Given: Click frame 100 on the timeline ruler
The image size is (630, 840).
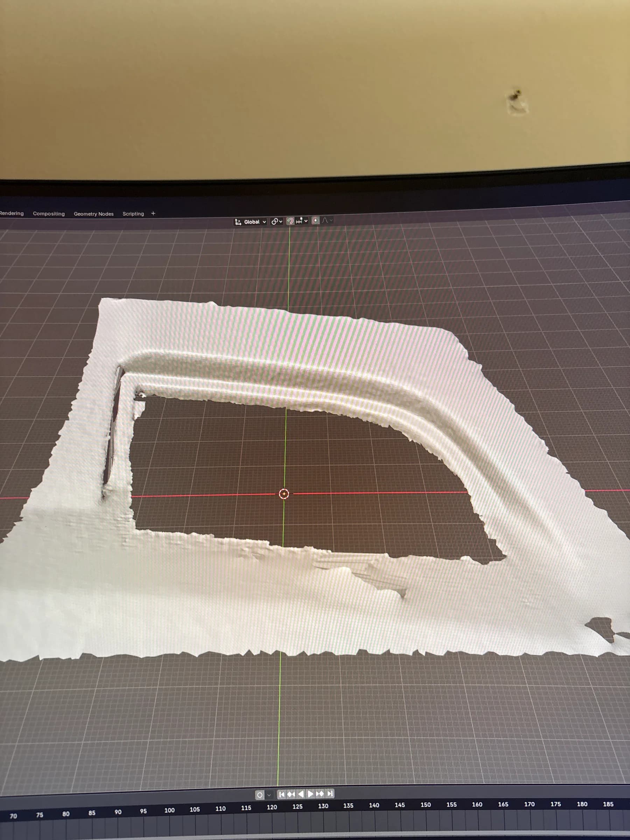Looking at the screenshot, I should pyautogui.click(x=169, y=810).
